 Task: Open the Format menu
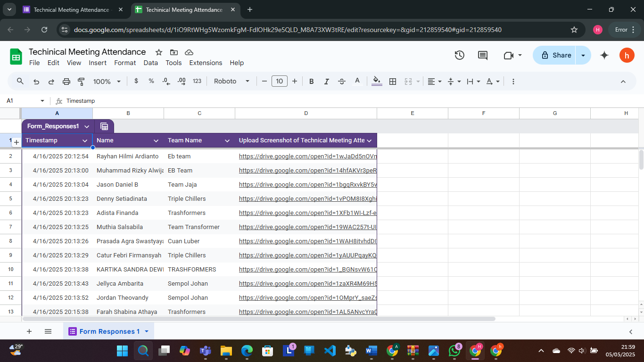125,63
